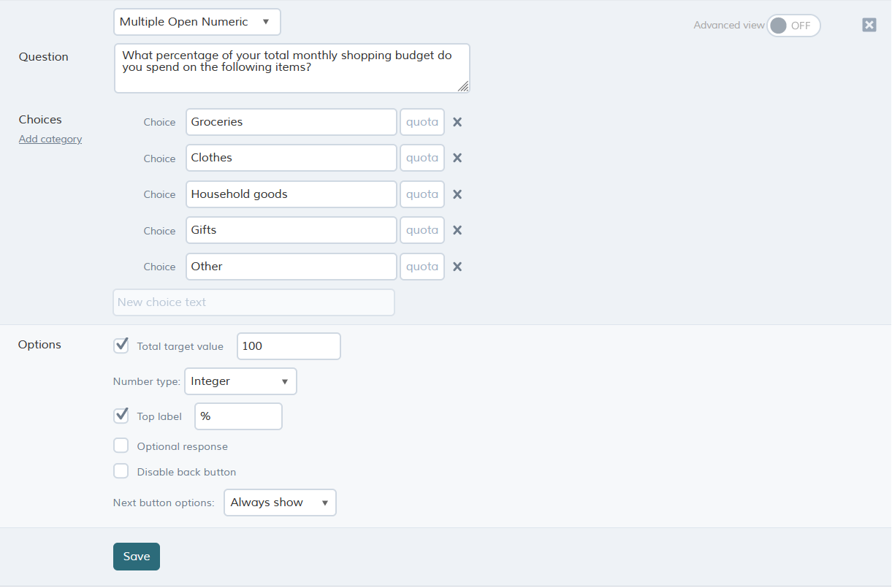Image resolution: width=892 pixels, height=588 pixels.
Task: Toggle the Advanced view switch
Action: pos(793,26)
